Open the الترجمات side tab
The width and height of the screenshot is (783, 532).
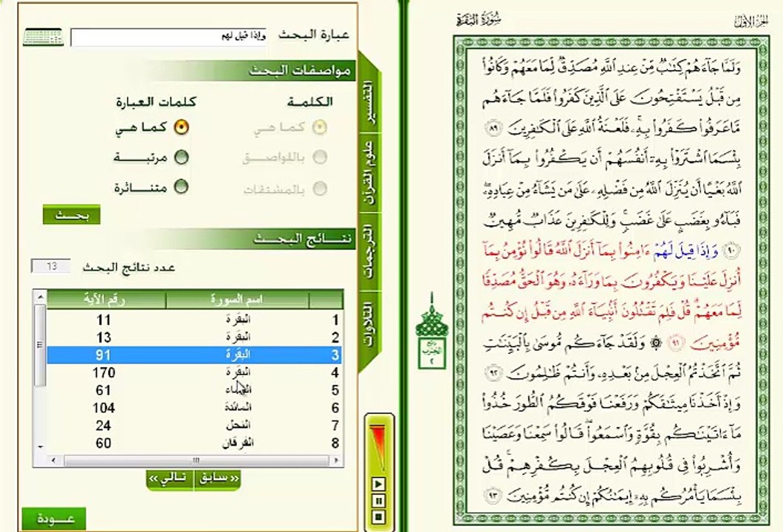369,252
